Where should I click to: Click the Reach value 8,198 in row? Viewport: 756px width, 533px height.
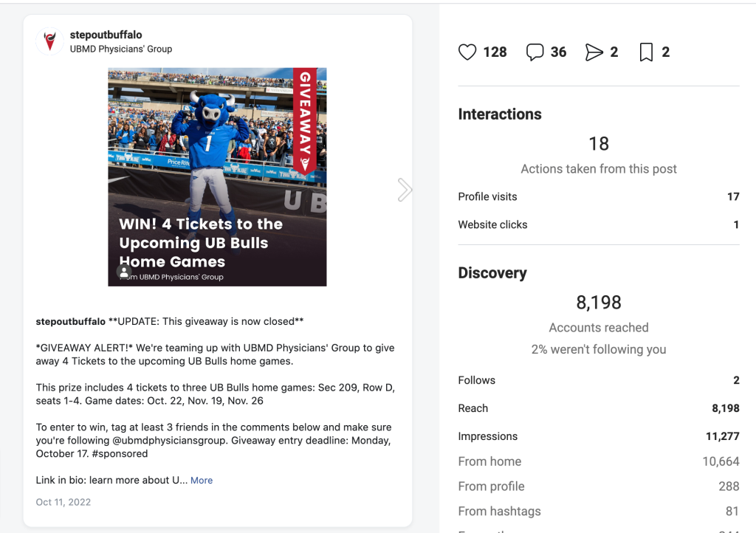pyautogui.click(x=726, y=408)
